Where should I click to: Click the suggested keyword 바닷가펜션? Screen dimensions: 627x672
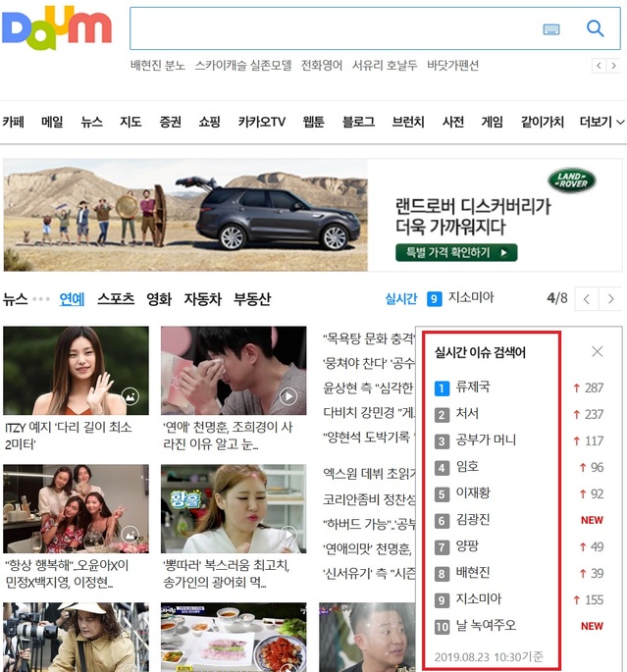coord(452,65)
